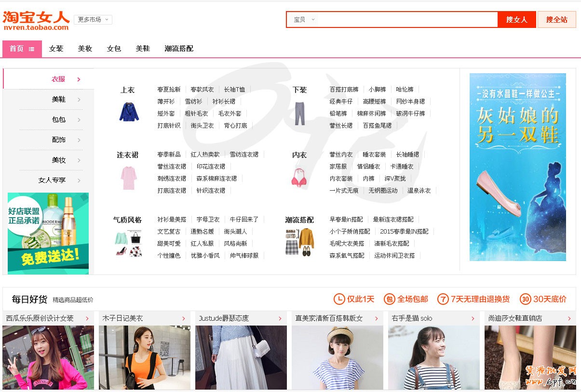Expand the 宝贝 search type dropdown
581x392 pixels.
point(304,20)
